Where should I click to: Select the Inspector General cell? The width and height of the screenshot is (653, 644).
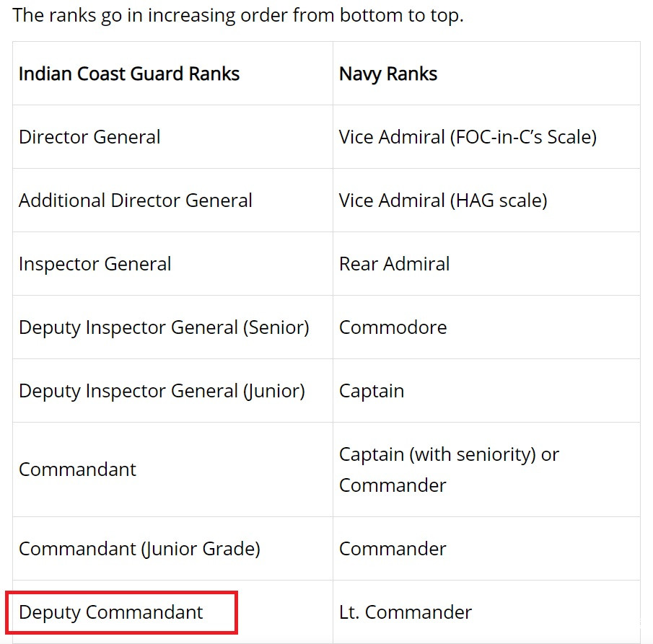coord(95,264)
